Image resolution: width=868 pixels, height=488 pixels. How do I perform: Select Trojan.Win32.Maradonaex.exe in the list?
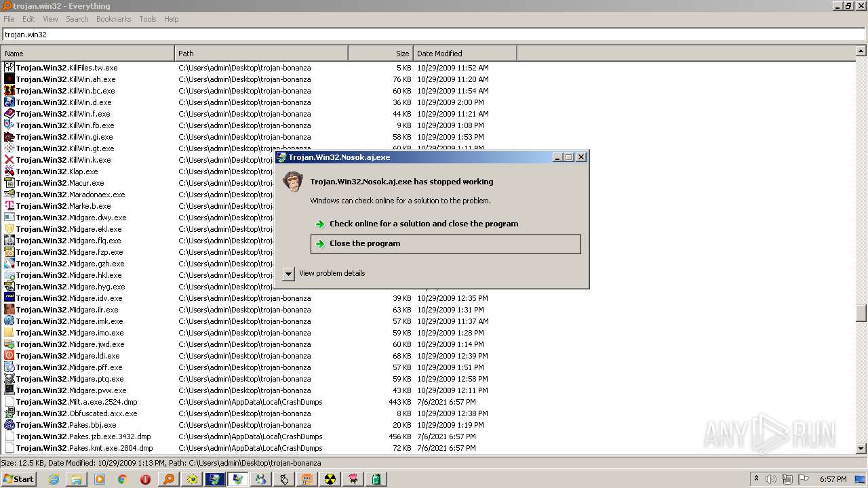tap(71, 195)
